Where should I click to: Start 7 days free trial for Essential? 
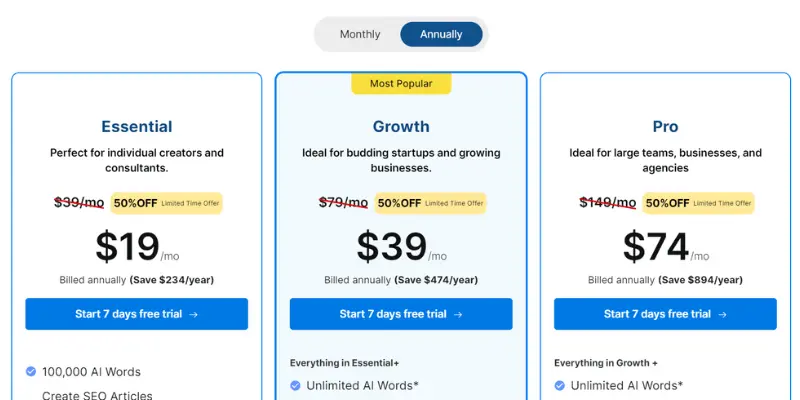tap(137, 314)
